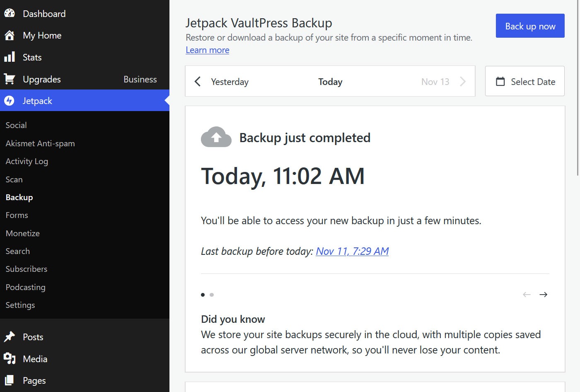The height and width of the screenshot is (392, 580).
Task: Select the My Home house icon
Action: tap(10, 35)
